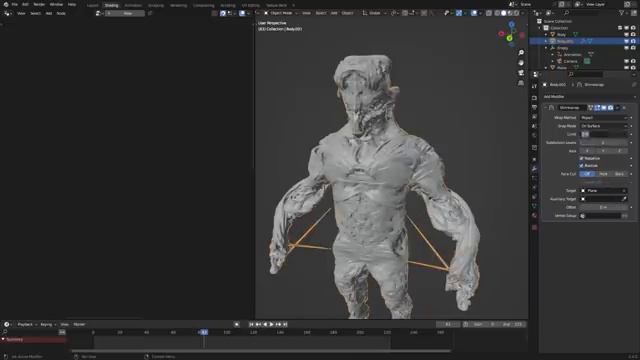
Task: Open the Material properties tab
Action: click(534, 216)
